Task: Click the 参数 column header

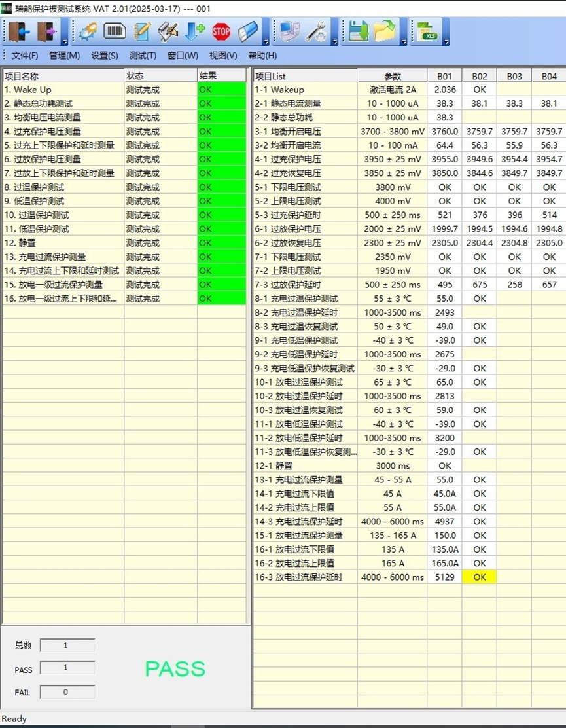Action: click(393, 76)
